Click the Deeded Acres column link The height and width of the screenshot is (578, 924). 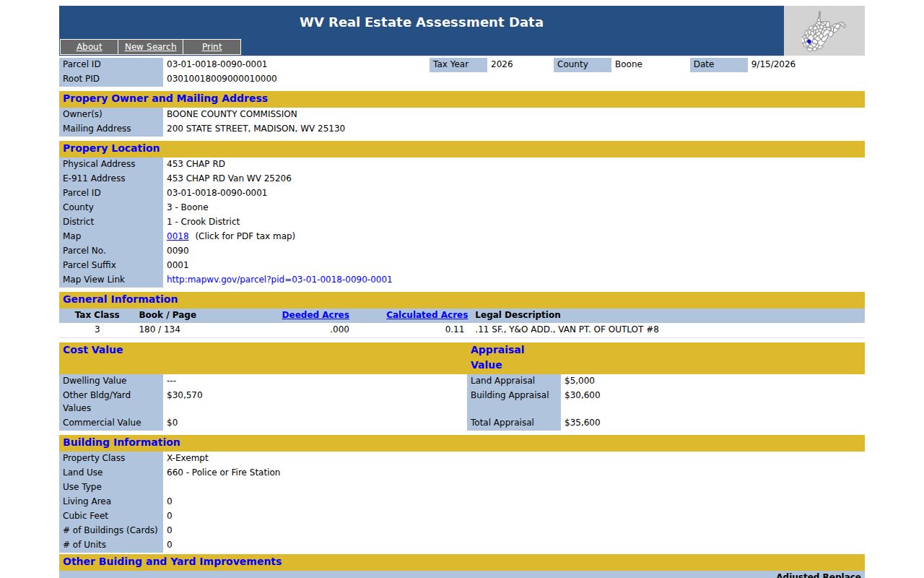[x=315, y=315]
